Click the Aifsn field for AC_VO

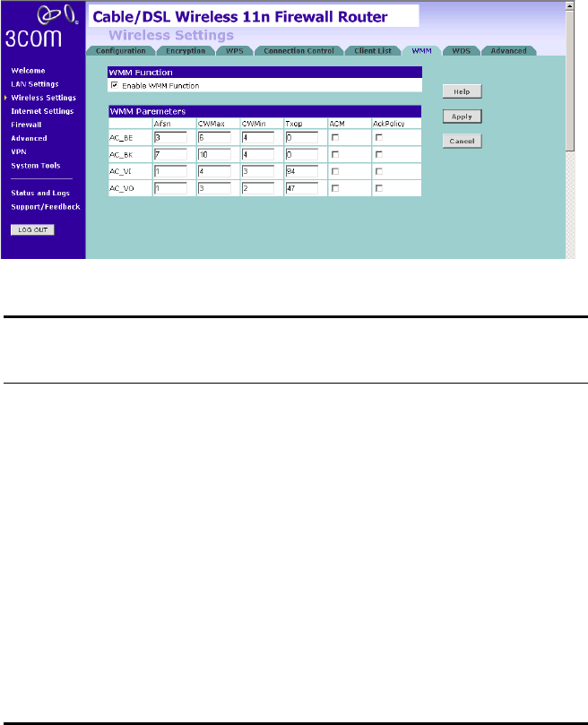170,188
